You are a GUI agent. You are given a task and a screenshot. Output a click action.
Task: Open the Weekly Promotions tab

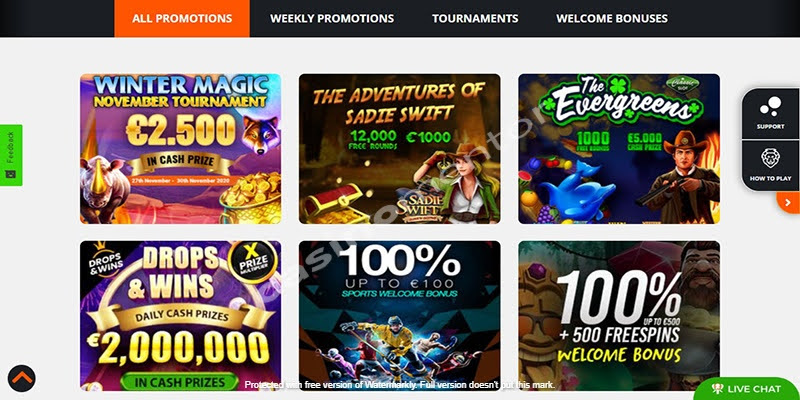332,19
